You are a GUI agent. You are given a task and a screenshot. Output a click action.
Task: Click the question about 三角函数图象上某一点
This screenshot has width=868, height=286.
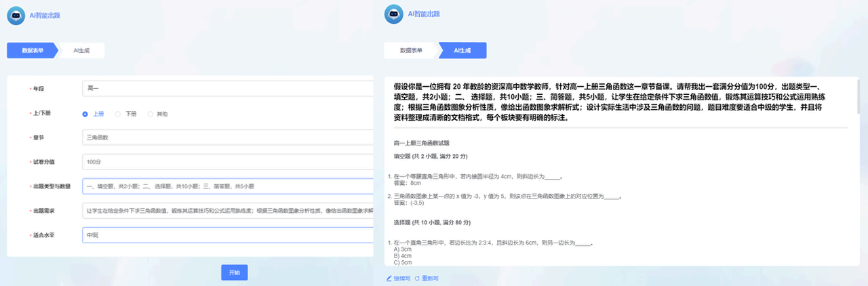tap(507, 197)
